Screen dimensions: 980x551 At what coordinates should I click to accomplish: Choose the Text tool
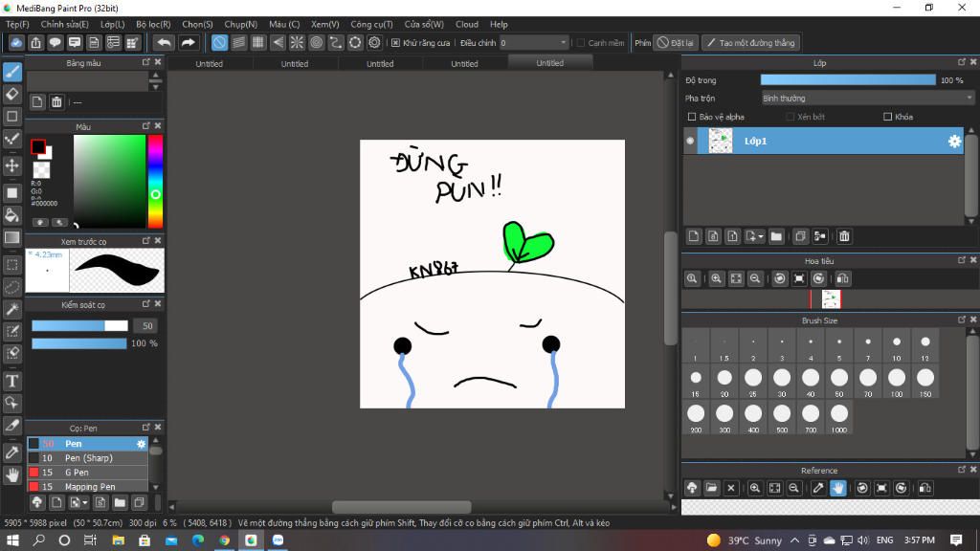(x=11, y=381)
